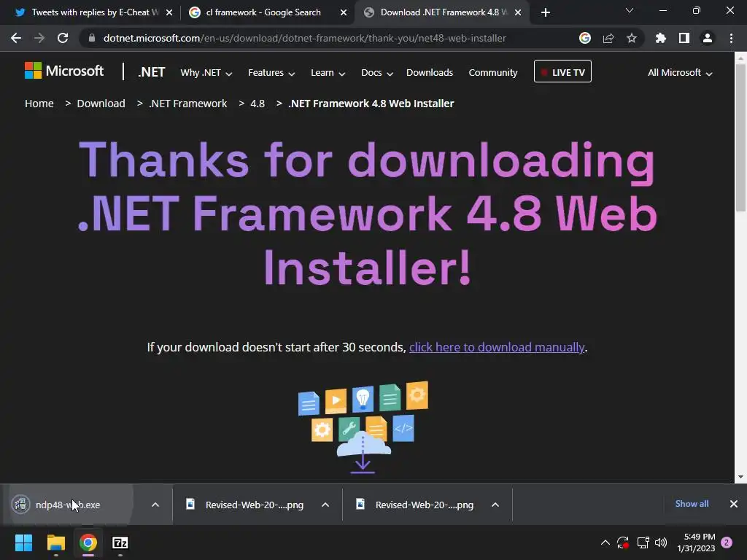
Task: Click 'click here to download manually' link
Action: pyautogui.click(x=496, y=347)
